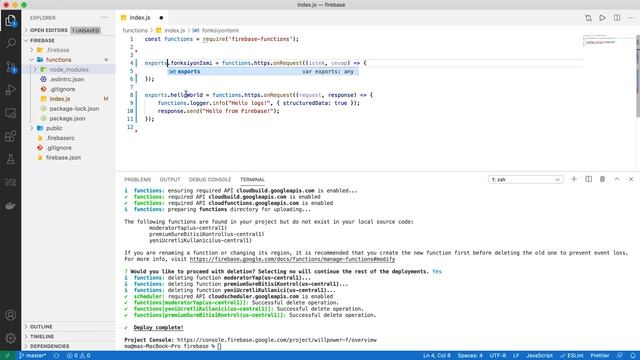
Task: Switch to the TERMINAL tab
Action: pos(252,180)
